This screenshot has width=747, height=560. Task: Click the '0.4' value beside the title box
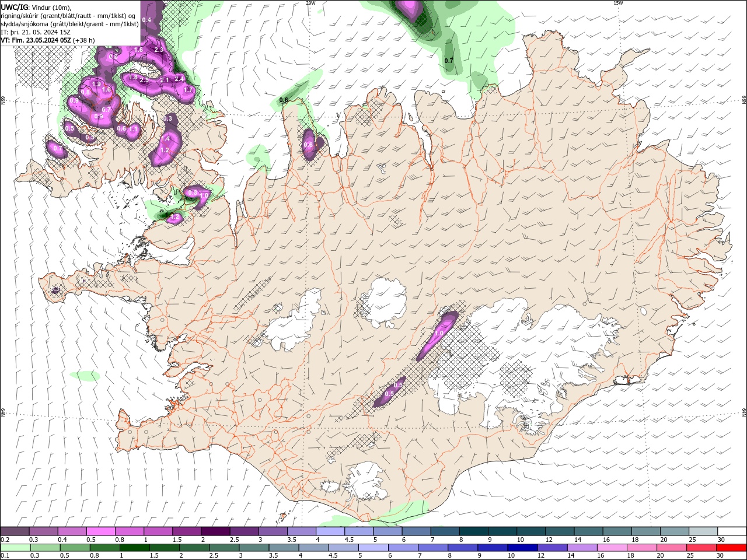tap(146, 20)
